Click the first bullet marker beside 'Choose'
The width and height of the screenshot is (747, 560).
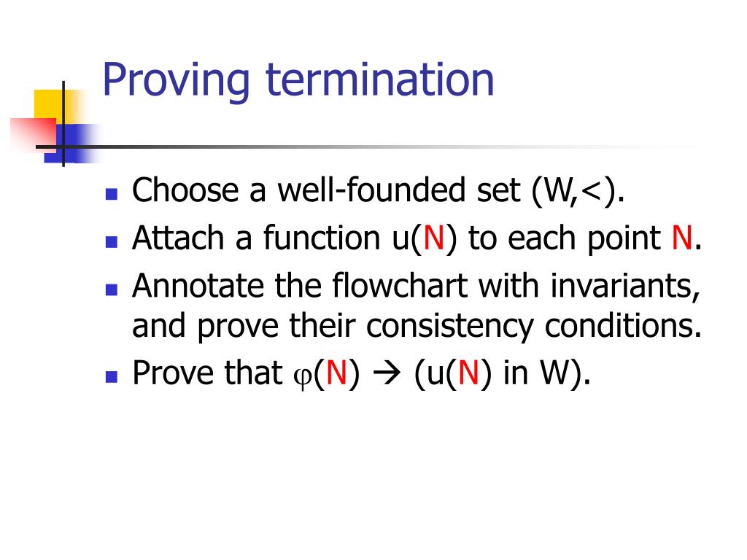pos(112,193)
